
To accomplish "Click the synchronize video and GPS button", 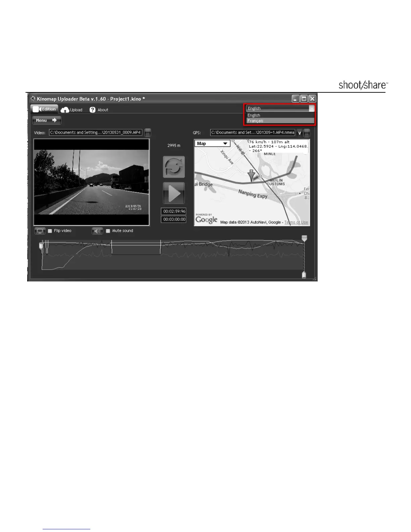I will (174, 167).
